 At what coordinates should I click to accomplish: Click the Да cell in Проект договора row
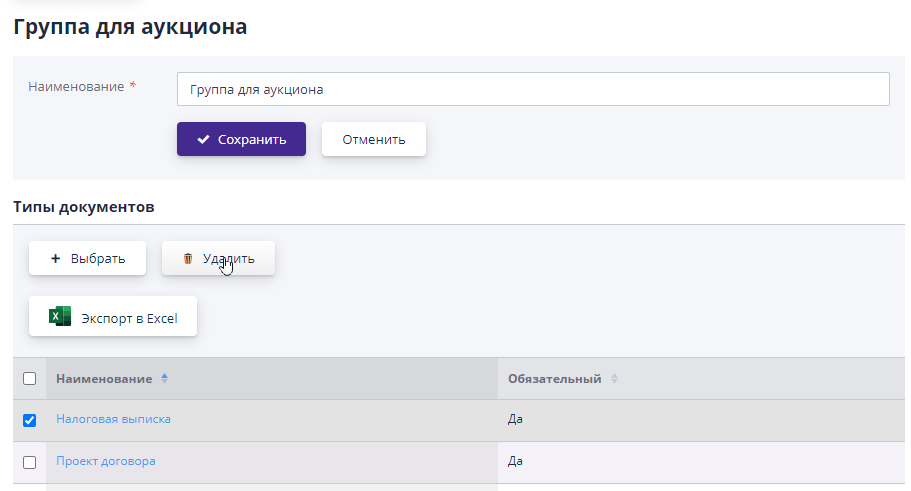point(515,461)
